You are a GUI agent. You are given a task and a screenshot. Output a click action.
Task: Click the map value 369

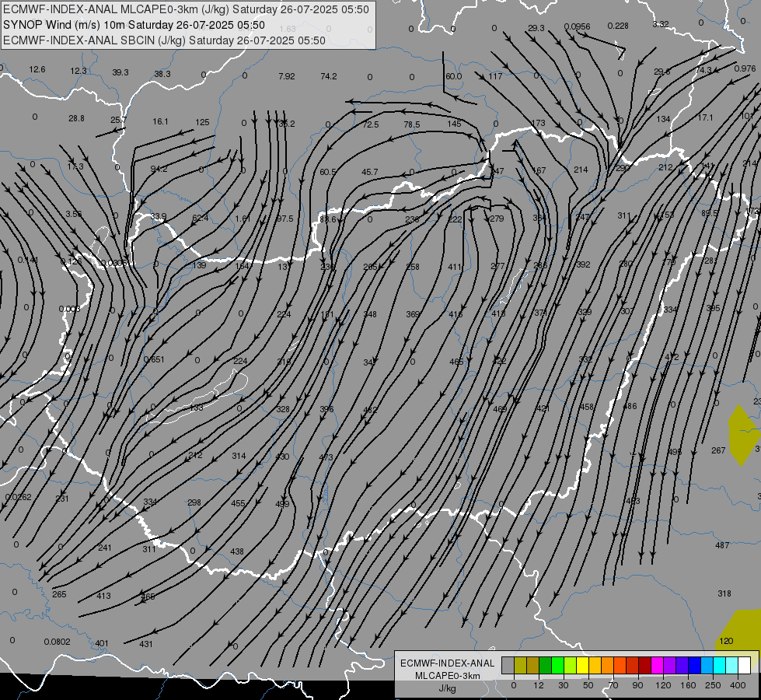(413, 314)
